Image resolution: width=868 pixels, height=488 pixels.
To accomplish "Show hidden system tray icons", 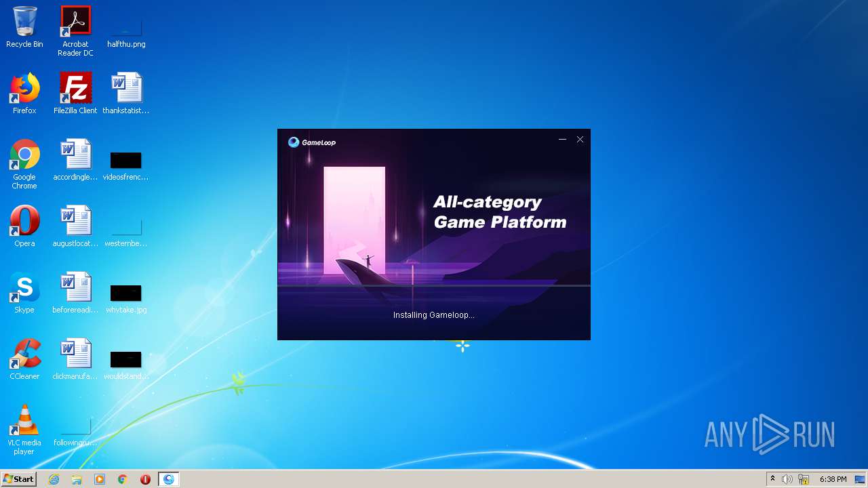I will 772,479.
